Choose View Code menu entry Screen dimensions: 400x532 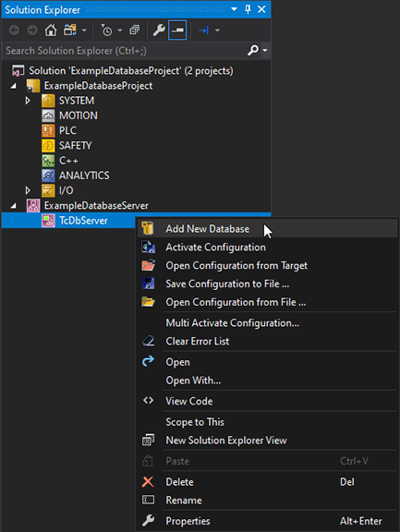point(267,401)
